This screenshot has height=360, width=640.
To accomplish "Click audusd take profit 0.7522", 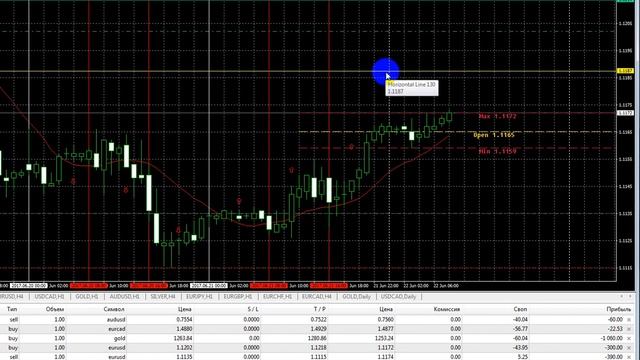I will click(318, 320).
